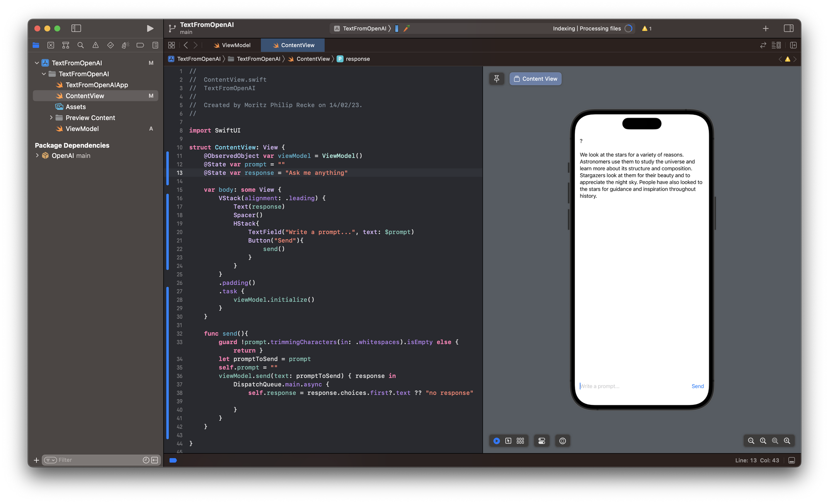This screenshot has width=829, height=504.
Task: Toggle the inspector panel on the right
Action: (x=788, y=28)
